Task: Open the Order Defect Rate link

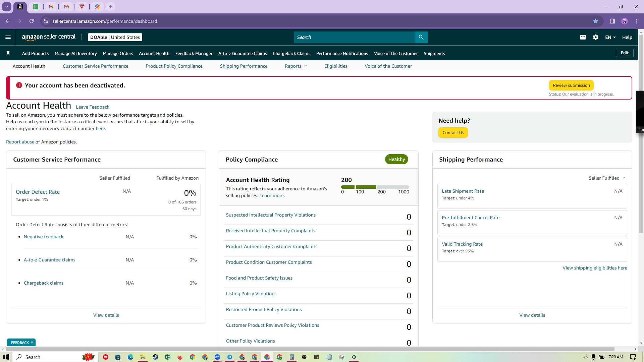Action: 38,192
